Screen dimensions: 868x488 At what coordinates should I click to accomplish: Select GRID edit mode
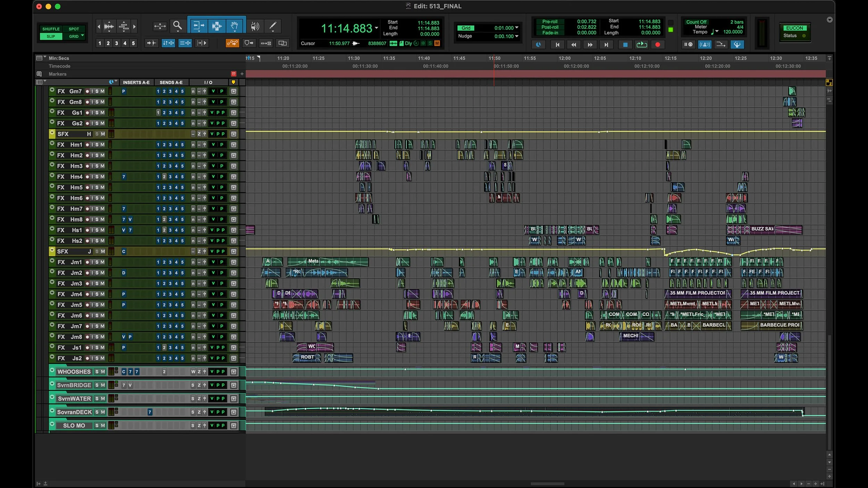pyautogui.click(x=74, y=36)
